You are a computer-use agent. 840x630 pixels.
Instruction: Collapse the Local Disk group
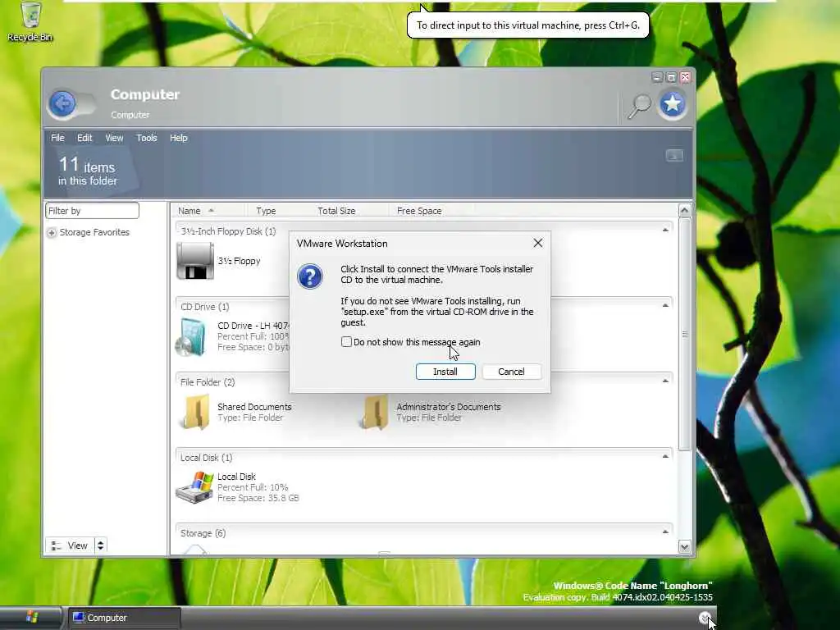(x=665, y=456)
